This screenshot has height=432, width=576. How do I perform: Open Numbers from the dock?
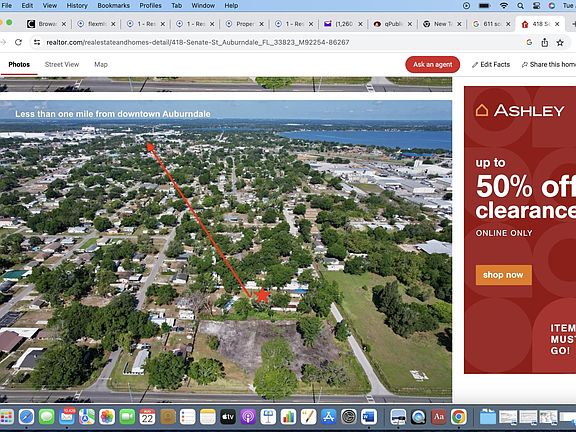click(x=288, y=417)
